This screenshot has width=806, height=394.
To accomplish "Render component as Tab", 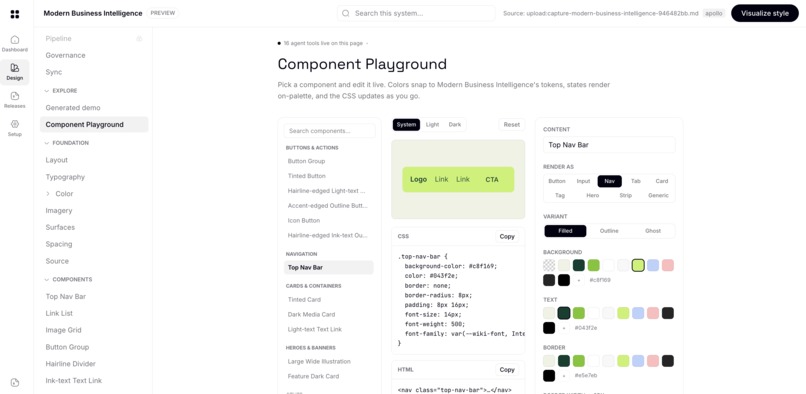I will click(636, 181).
